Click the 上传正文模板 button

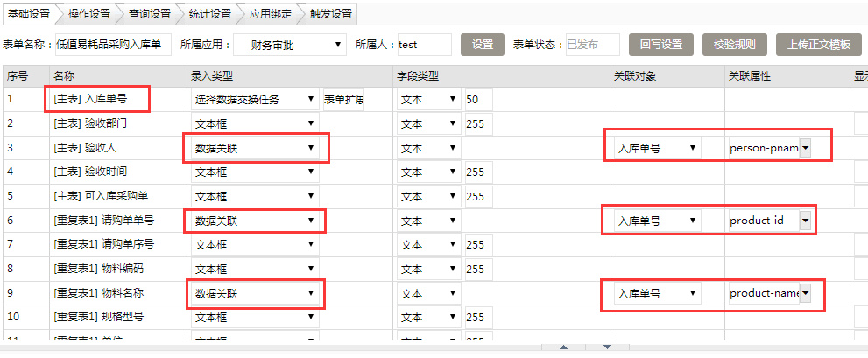pyautogui.click(x=819, y=45)
